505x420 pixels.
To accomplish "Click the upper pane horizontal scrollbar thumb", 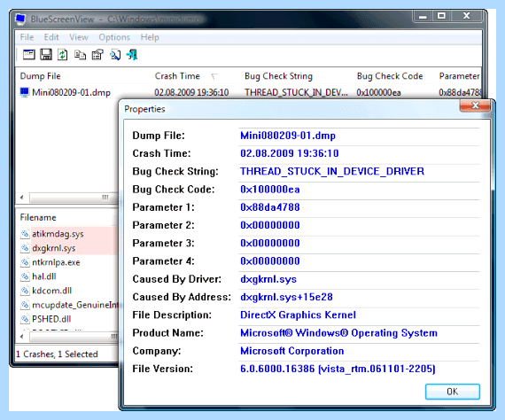I will (74, 197).
